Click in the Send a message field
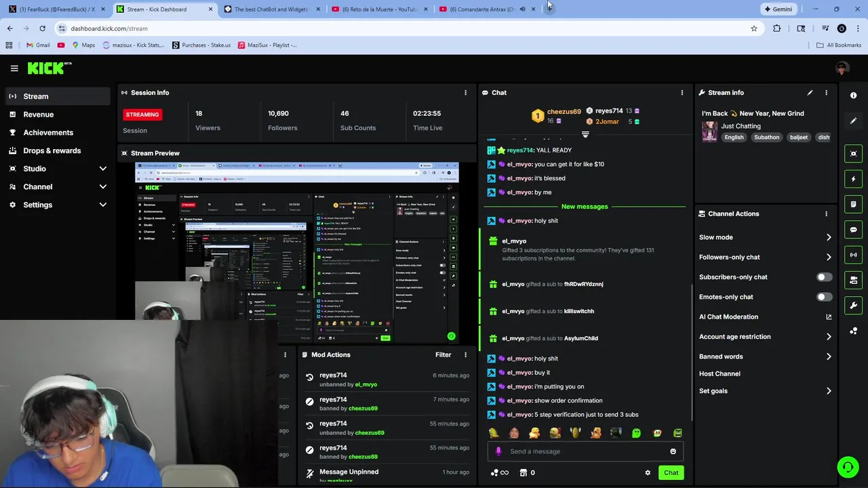Screen dimensions: 868x488 [585, 451]
